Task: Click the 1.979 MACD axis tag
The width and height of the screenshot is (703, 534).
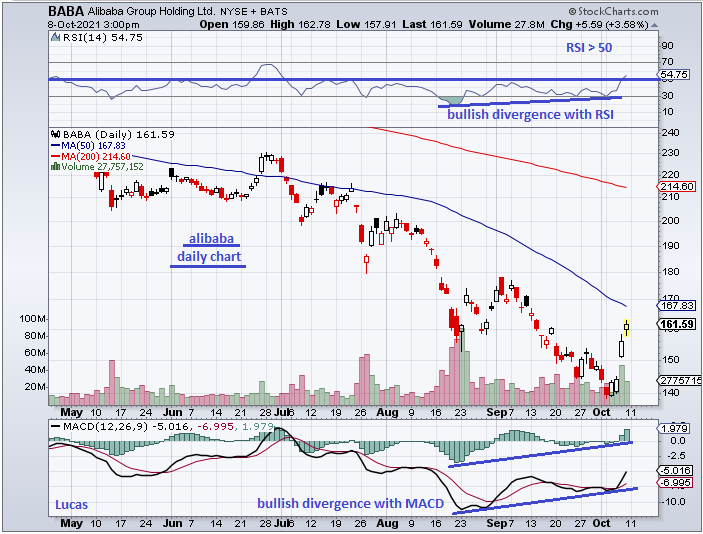Action: 673,429
